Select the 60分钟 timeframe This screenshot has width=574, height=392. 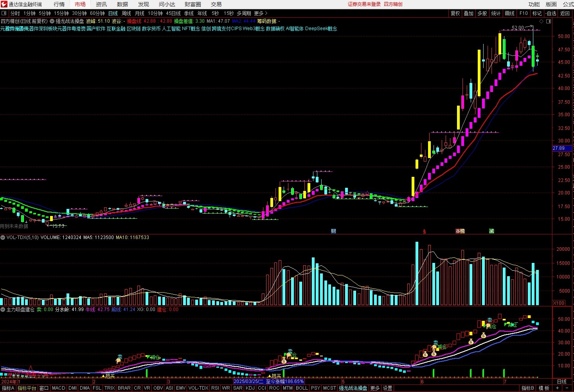click(97, 13)
